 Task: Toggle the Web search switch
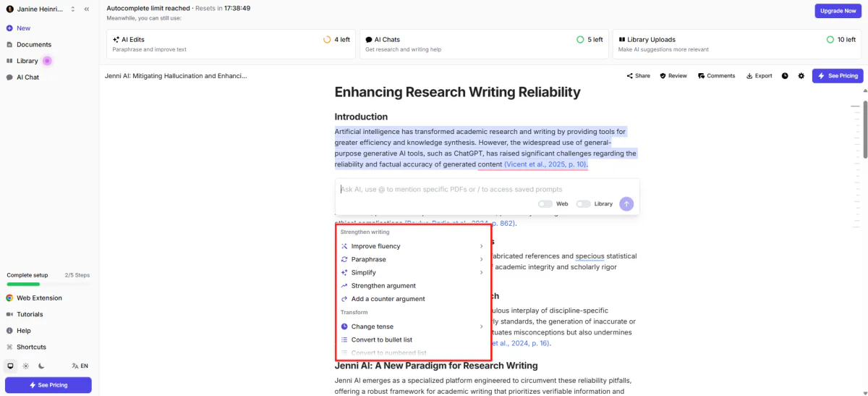click(x=545, y=204)
